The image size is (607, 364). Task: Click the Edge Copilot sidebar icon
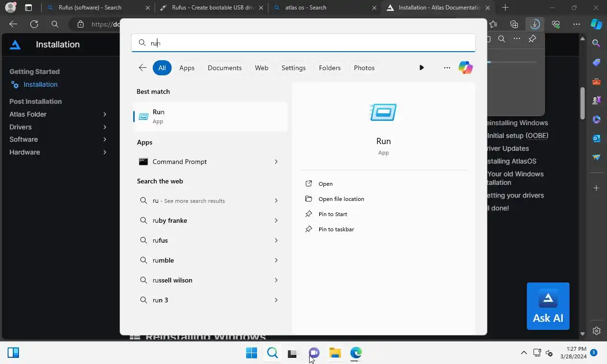point(596,24)
